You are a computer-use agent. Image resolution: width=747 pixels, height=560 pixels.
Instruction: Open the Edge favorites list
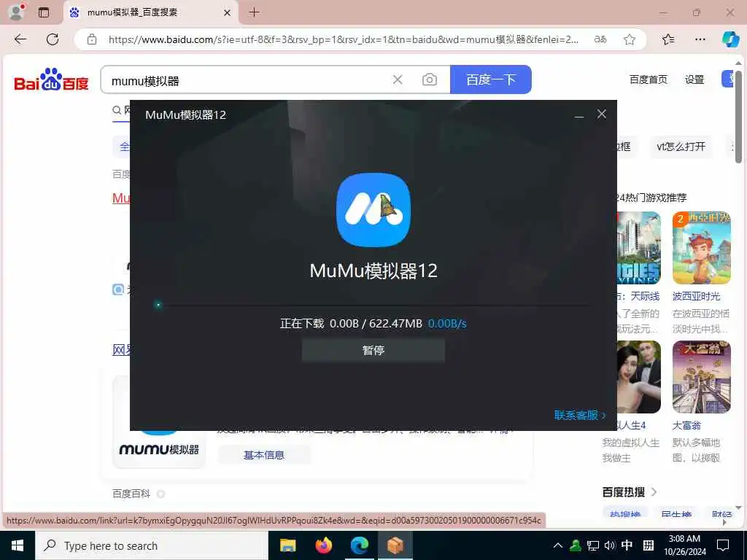pyautogui.click(x=668, y=39)
